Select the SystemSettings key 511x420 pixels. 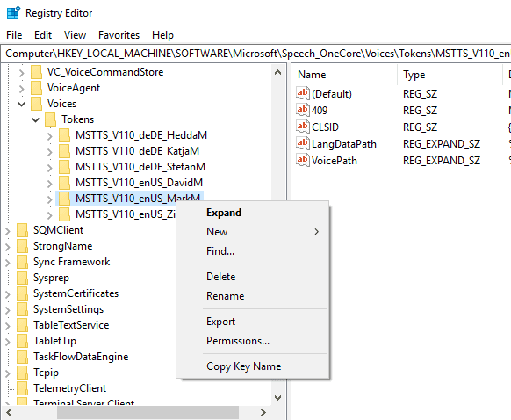(68, 309)
